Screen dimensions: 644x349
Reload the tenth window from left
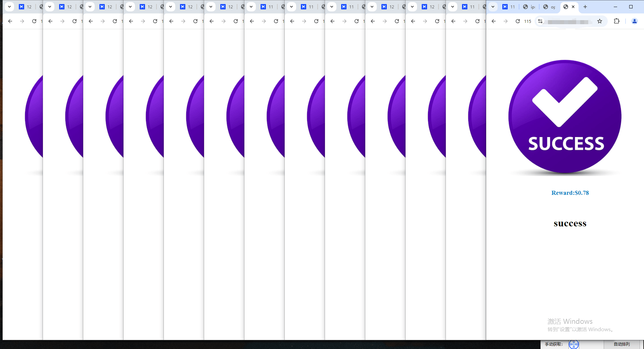click(x=397, y=21)
